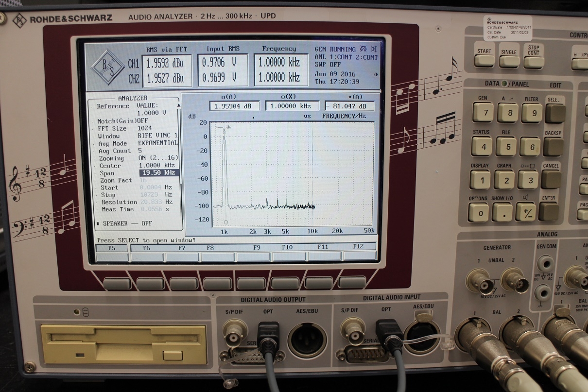Click the o(X) cursor readout 1.00000 kHz
The image size is (588, 392).
(x=293, y=106)
